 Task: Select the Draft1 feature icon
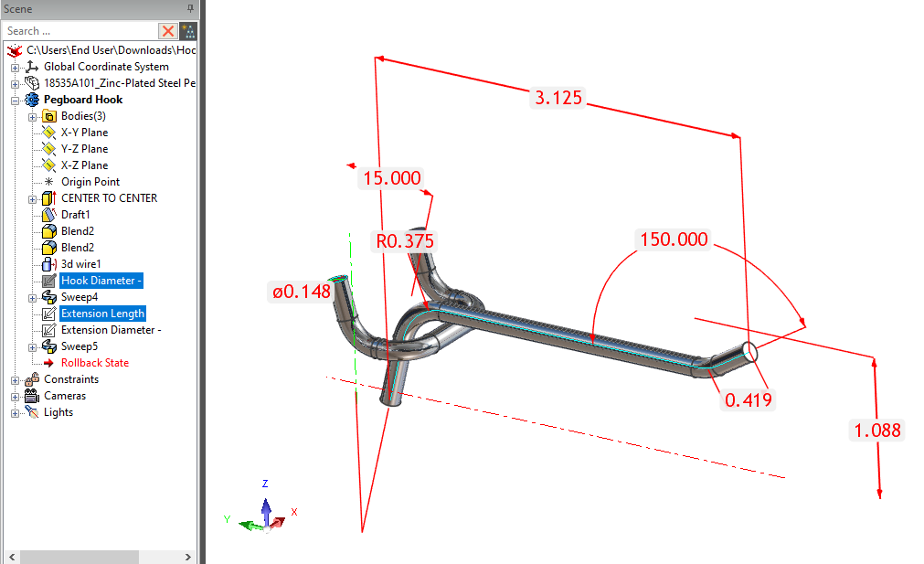tap(49, 215)
